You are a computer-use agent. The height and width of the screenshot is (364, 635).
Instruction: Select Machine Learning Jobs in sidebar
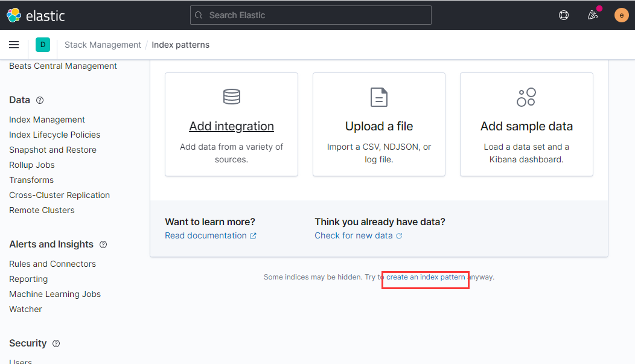tap(55, 294)
